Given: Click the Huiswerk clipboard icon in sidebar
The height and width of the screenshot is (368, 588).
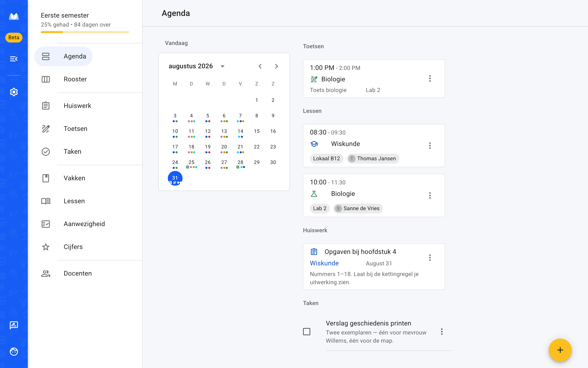Looking at the screenshot, I should click(x=46, y=106).
